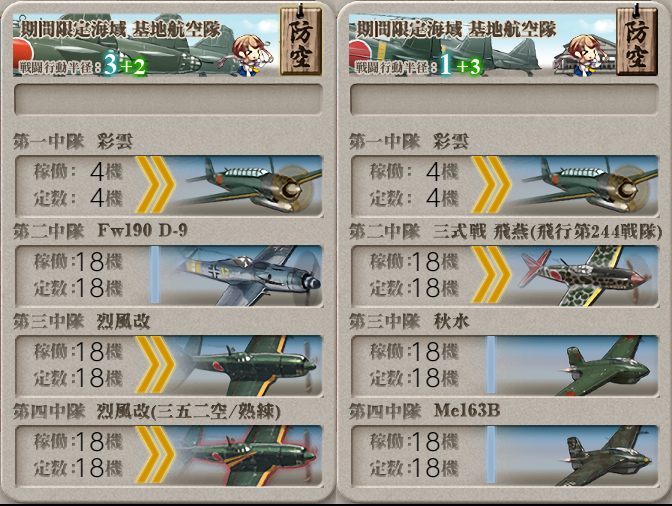The height and width of the screenshot is (506, 672).
Task: Click gold proficiency chevrons on left 彩雲
Action: pos(155,185)
